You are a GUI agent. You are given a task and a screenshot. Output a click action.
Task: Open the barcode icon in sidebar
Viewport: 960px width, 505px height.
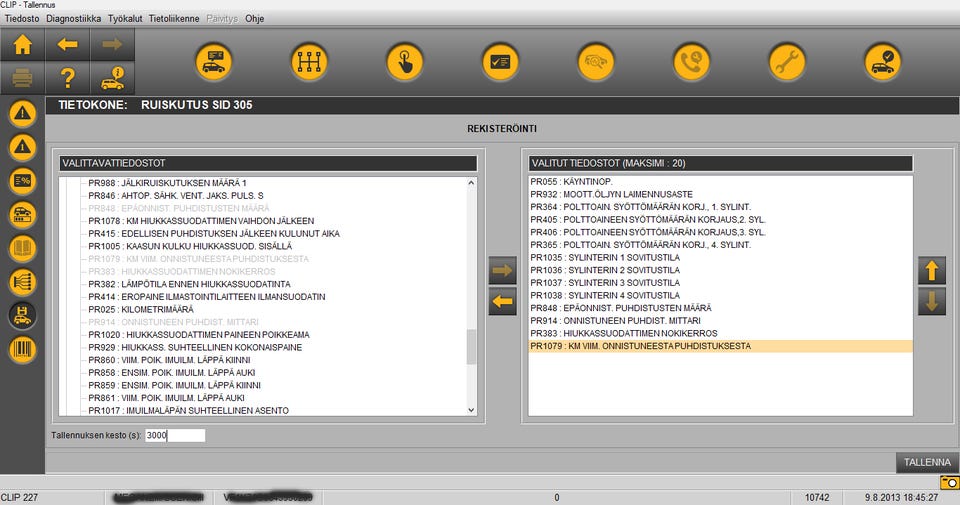pyautogui.click(x=22, y=350)
